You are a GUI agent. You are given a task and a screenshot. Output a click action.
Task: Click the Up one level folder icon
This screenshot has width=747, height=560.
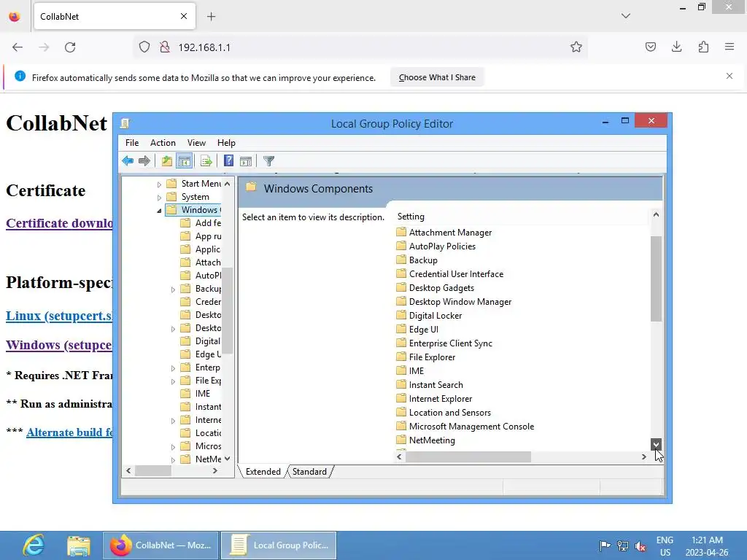coord(167,161)
